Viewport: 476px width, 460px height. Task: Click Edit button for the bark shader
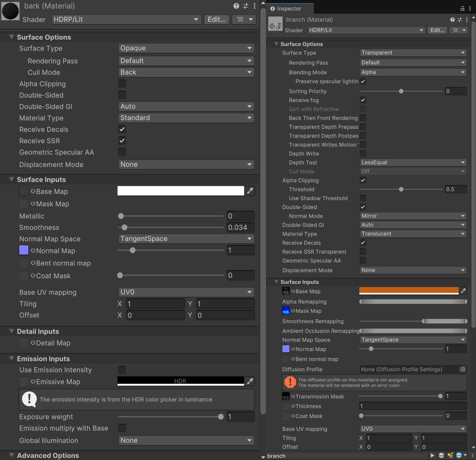[217, 19]
